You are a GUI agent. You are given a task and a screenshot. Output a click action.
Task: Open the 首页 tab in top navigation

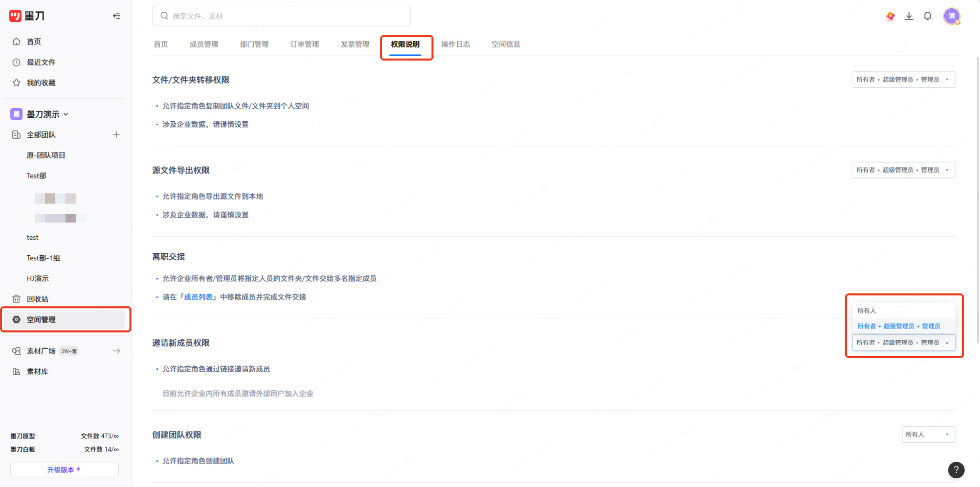[161, 45]
